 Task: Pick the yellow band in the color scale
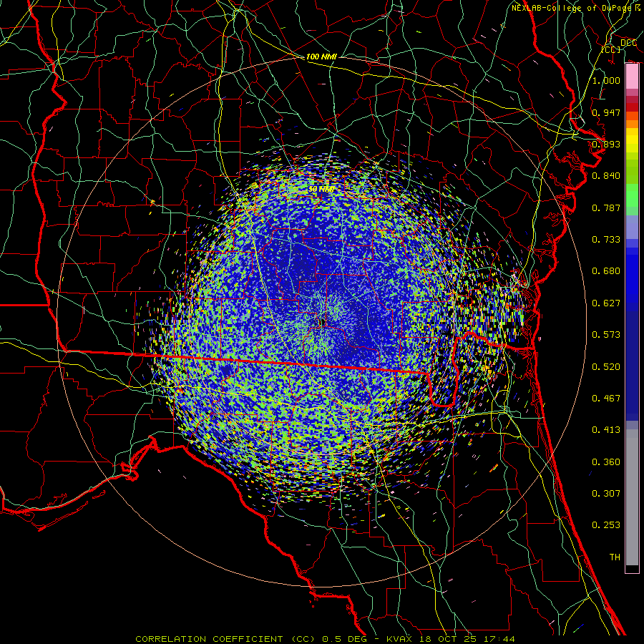(x=632, y=140)
